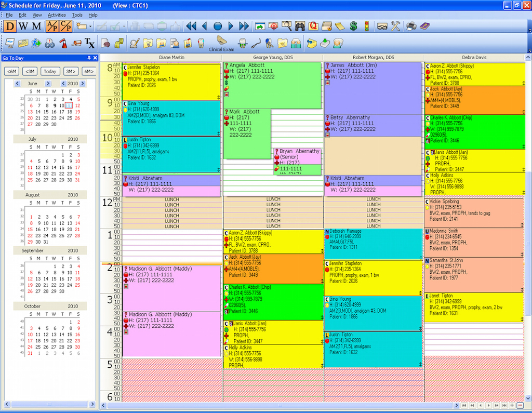Go to previous year arrow beside 2010

[63, 83]
